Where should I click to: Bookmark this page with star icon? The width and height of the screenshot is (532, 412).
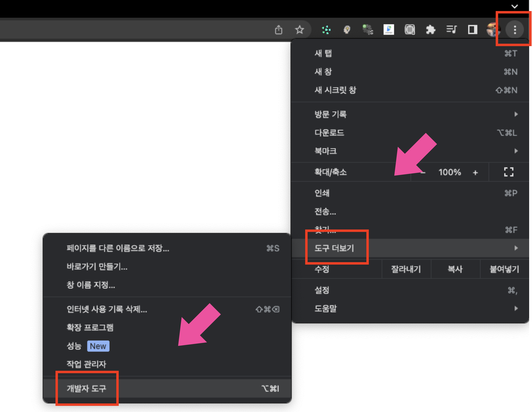pyautogui.click(x=299, y=30)
